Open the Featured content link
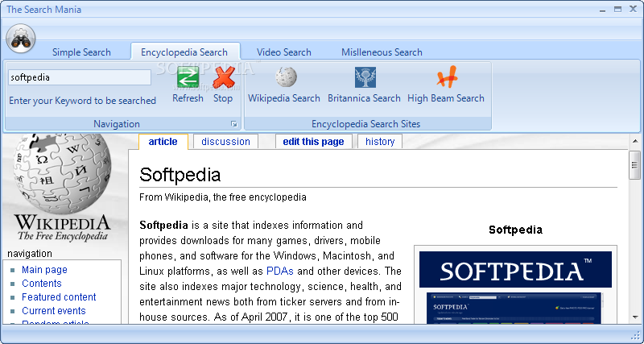This screenshot has width=644, height=344. pyautogui.click(x=59, y=296)
